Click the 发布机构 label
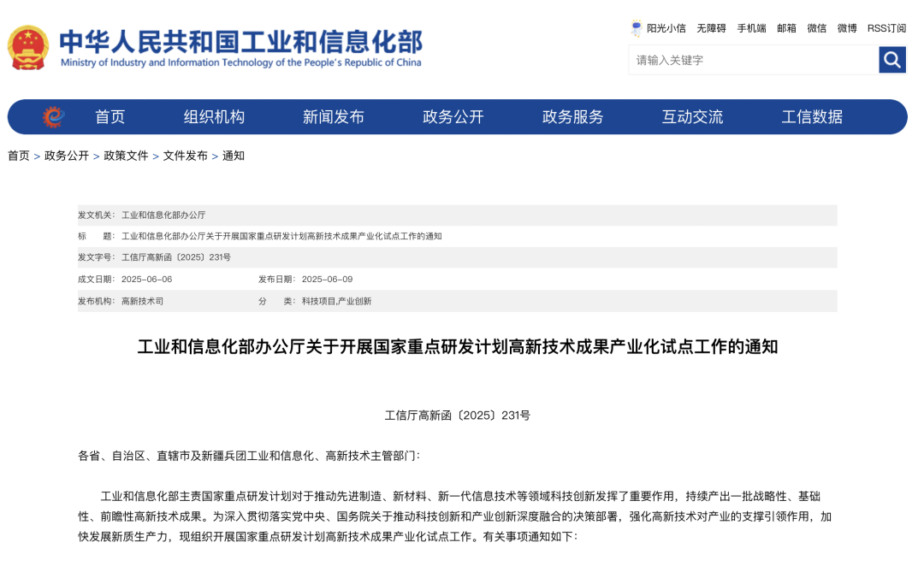The width and height of the screenshot is (924, 566). pyautogui.click(x=96, y=301)
